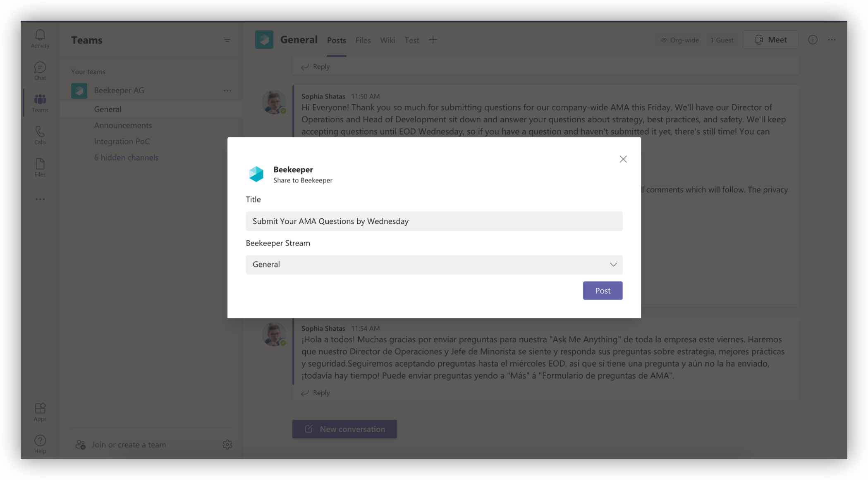Viewport: 868px width, 480px height.
Task: Click the Org-wide toggle indicator
Action: (x=679, y=40)
